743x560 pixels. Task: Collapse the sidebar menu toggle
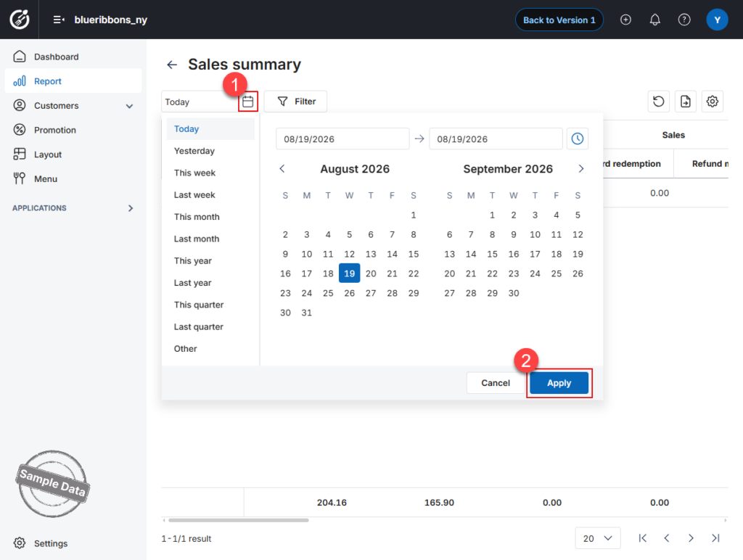(x=59, y=20)
